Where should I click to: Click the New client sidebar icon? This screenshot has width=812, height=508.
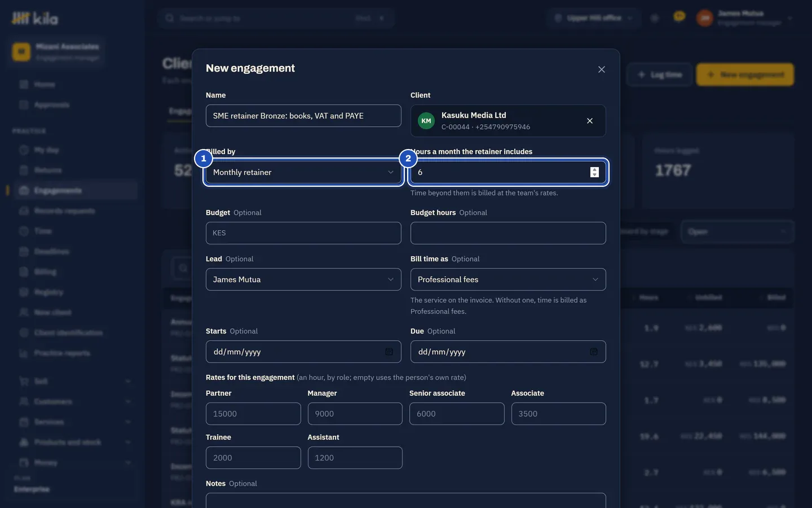tap(24, 313)
